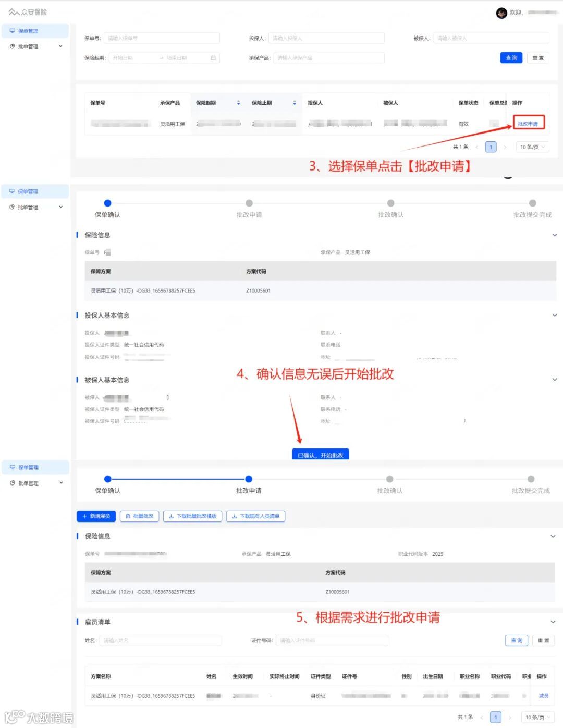Click the 批改申请 link in policy row
Viewport: 563px width, 728px height.
click(x=528, y=124)
